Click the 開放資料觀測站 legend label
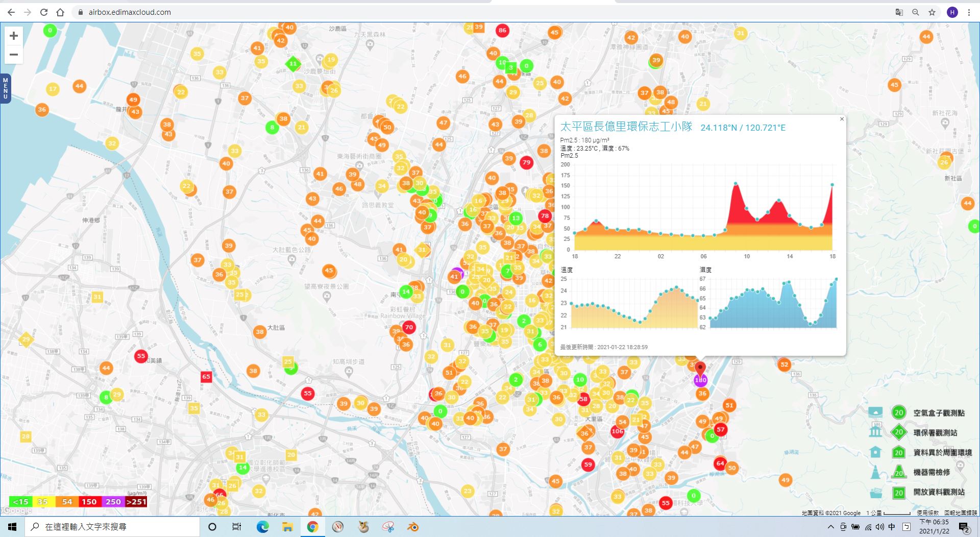 click(939, 492)
